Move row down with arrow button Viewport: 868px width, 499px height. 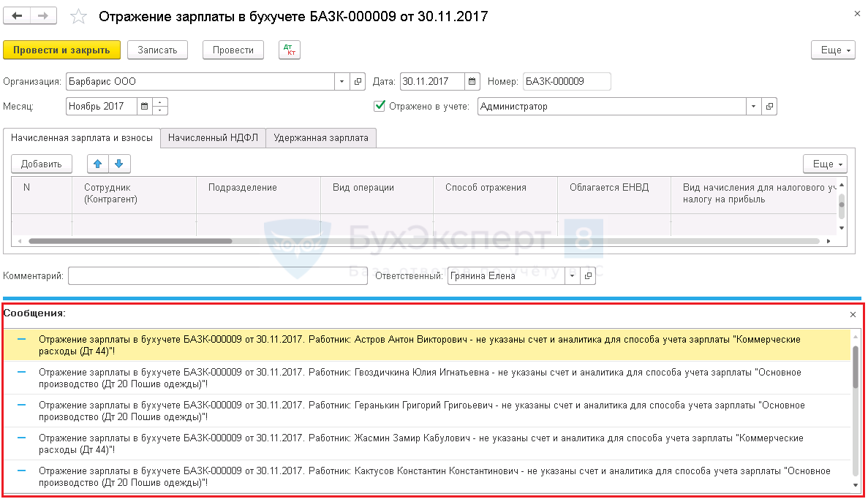coord(119,164)
